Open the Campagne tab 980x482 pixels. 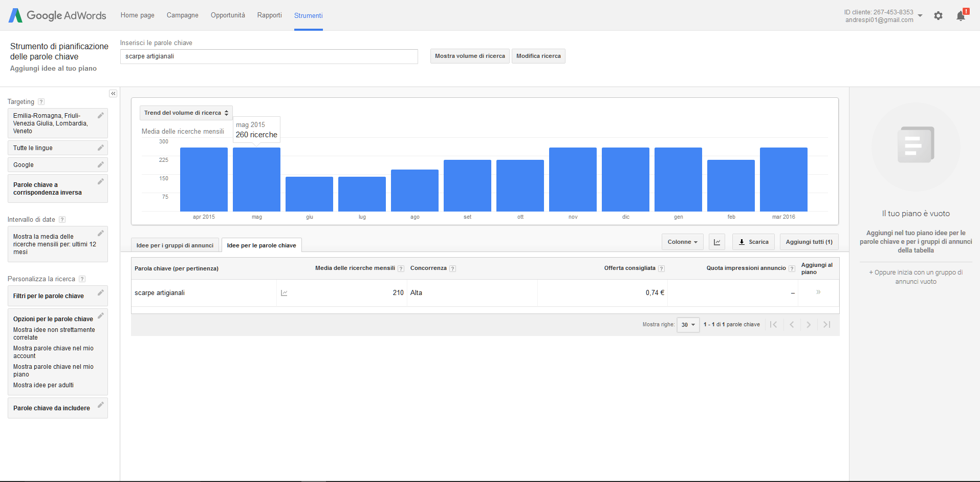pos(183,15)
